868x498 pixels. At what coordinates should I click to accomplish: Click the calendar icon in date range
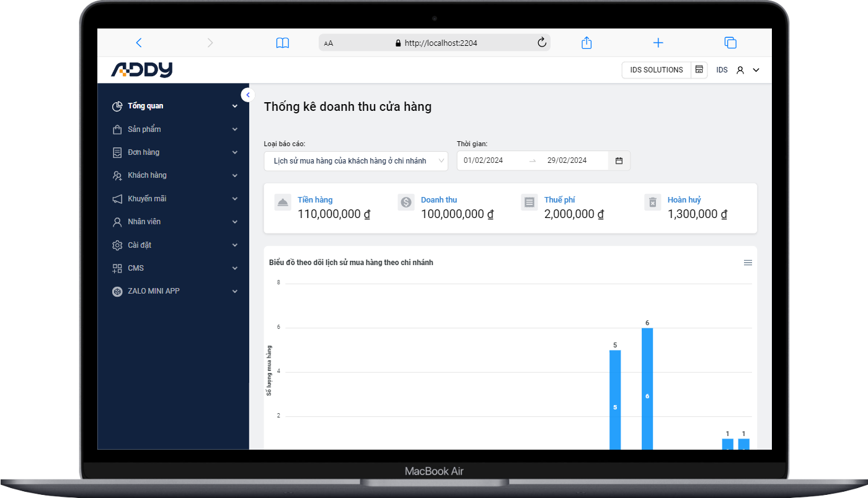coord(619,160)
